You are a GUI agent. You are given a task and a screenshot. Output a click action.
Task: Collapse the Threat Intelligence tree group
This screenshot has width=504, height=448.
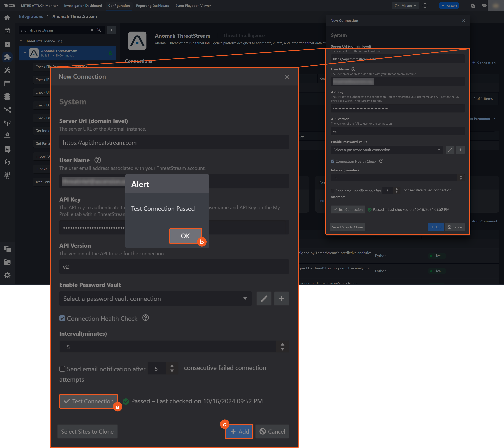(21, 41)
